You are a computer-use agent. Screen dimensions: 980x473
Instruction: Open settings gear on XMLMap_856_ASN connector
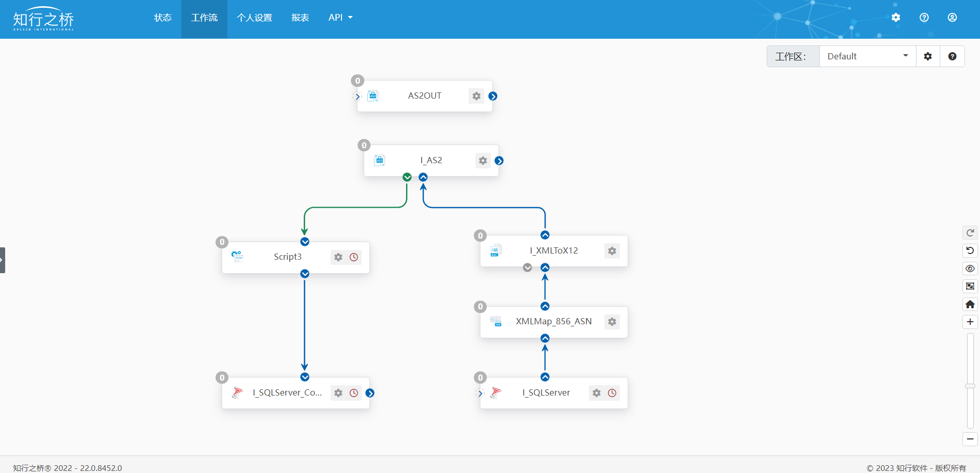pos(612,322)
